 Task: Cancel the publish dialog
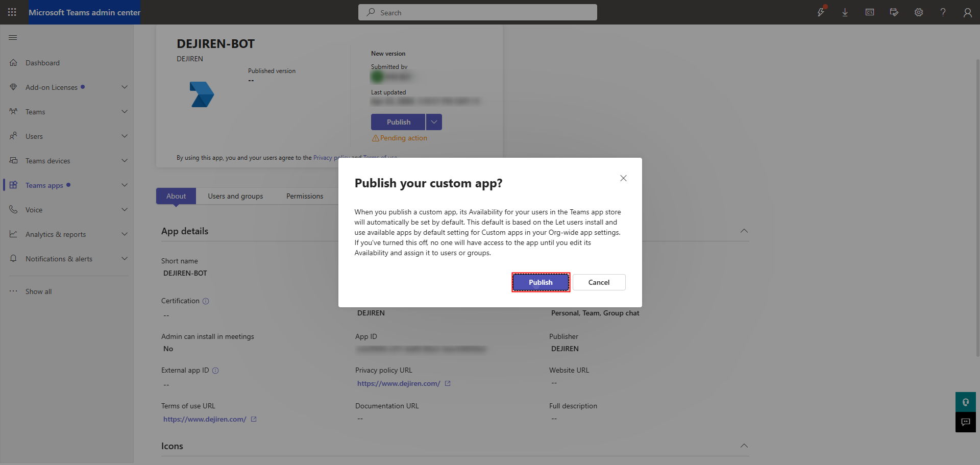coord(599,282)
